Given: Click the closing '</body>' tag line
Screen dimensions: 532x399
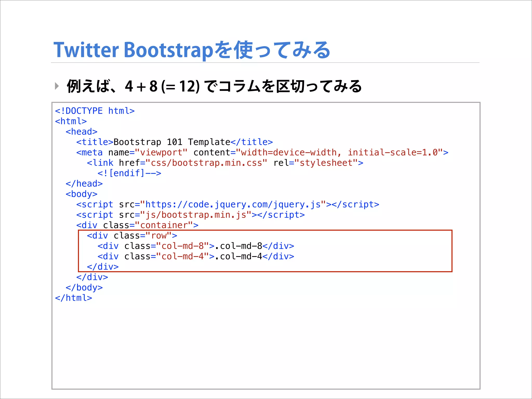Looking at the screenshot, I should point(84,288).
